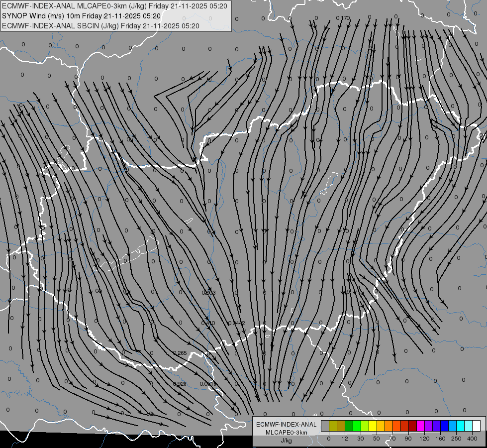The height and width of the screenshot is (448, 487).
Task: Click the map value 0.170
Action: (343, 18)
